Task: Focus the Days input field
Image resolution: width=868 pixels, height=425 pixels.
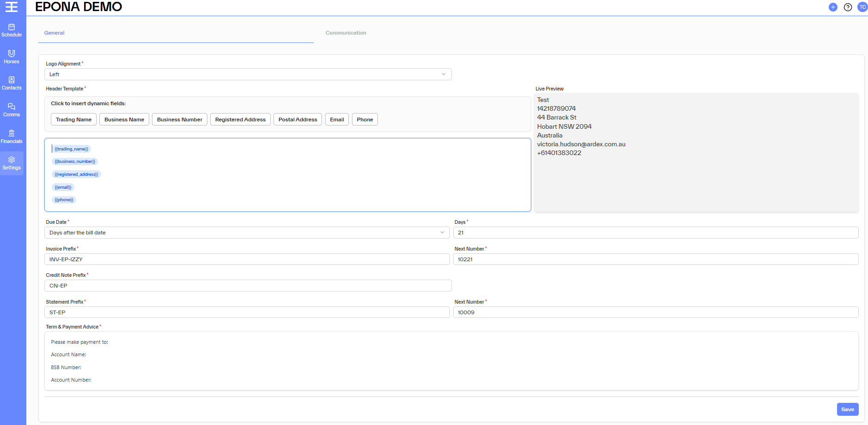Action: 655,233
